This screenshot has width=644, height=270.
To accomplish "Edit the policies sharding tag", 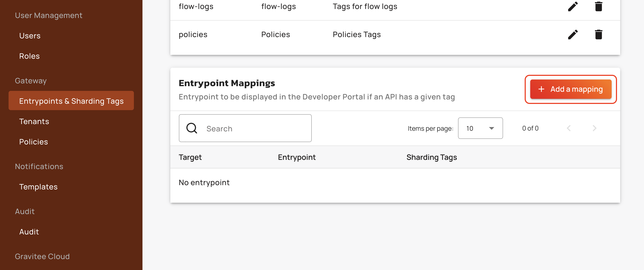I will pos(573,34).
